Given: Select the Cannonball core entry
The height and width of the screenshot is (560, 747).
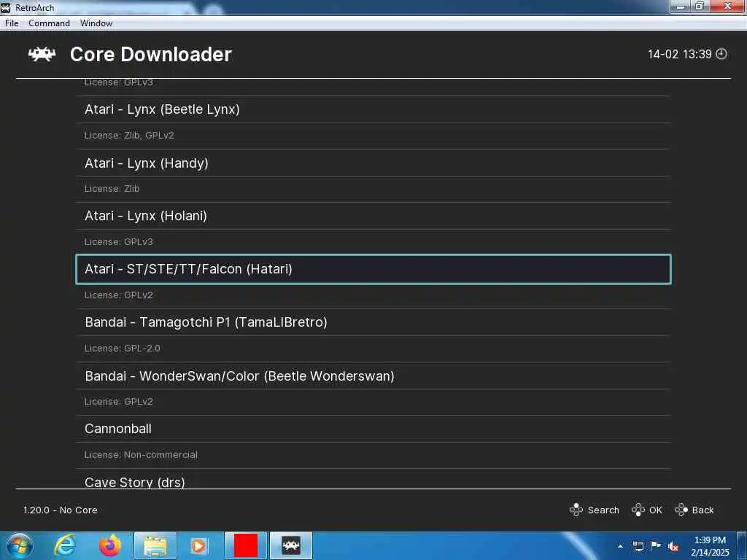Looking at the screenshot, I should click(x=373, y=429).
